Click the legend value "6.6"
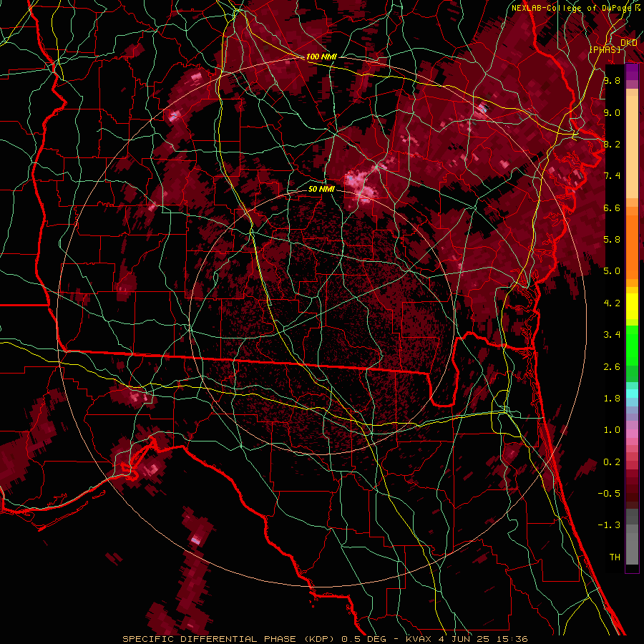Viewport: 644px width, 644px height. coord(612,208)
